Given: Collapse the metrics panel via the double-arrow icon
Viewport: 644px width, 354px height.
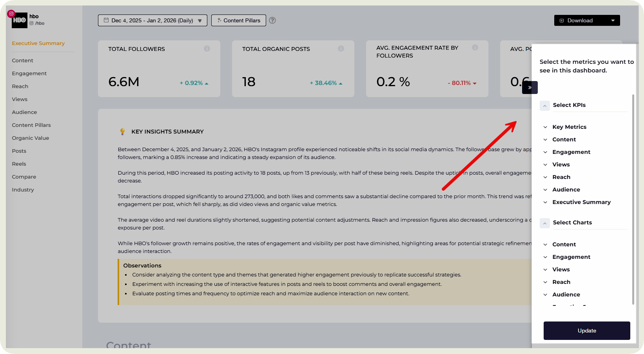Looking at the screenshot, I should pyautogui.click(x=530, y=87).
